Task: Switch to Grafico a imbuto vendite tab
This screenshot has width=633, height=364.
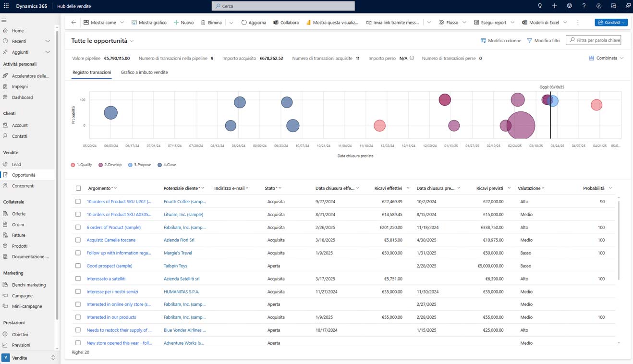Action: [144, 73]
